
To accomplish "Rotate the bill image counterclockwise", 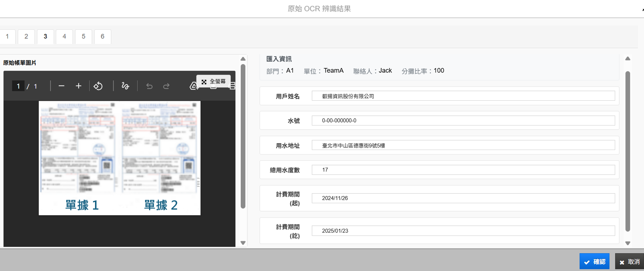I will tap(98, 86).
